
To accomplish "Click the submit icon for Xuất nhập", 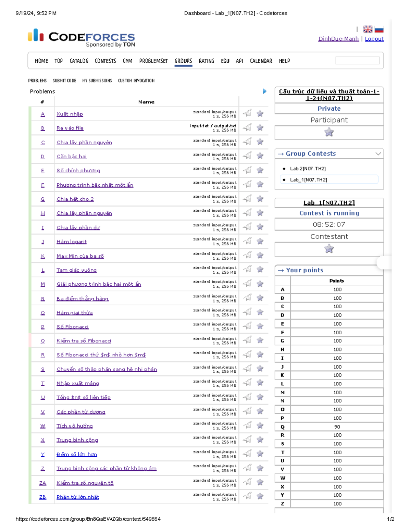I will [247, 113].
